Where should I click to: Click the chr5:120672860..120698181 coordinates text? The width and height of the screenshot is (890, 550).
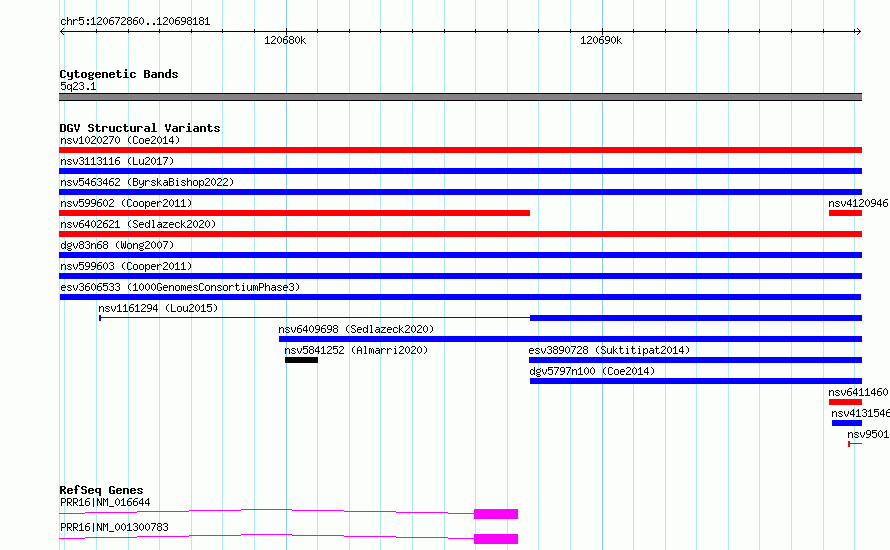coord(135,21)
